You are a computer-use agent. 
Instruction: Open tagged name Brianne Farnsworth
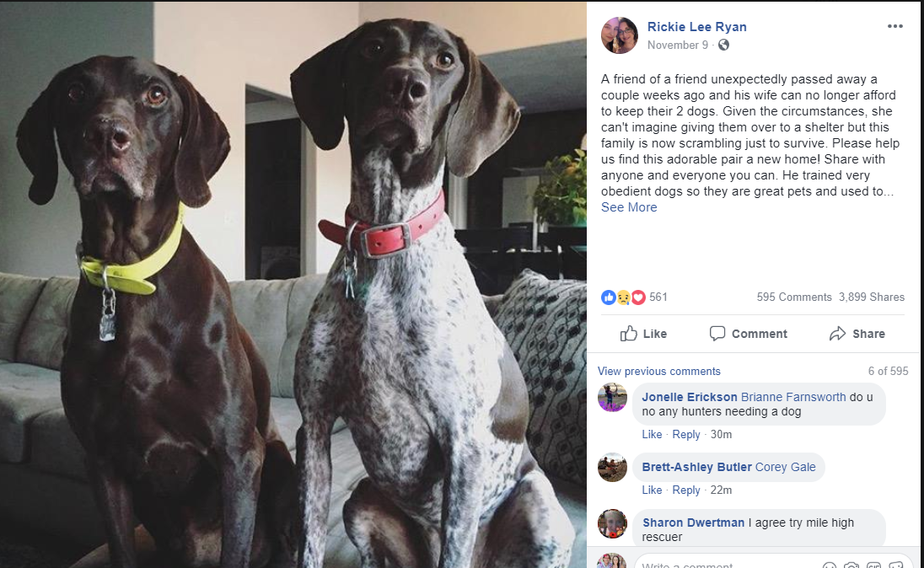tap(793, 397)
